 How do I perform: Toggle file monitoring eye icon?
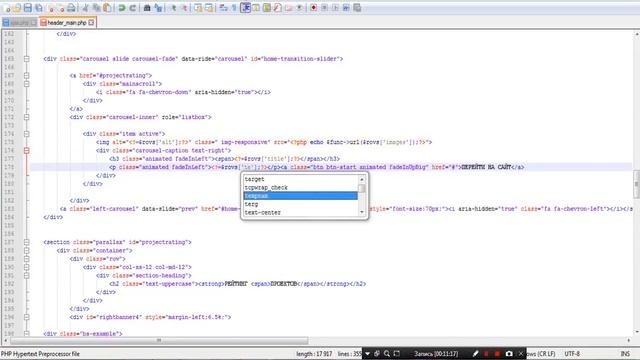point(300,8)
